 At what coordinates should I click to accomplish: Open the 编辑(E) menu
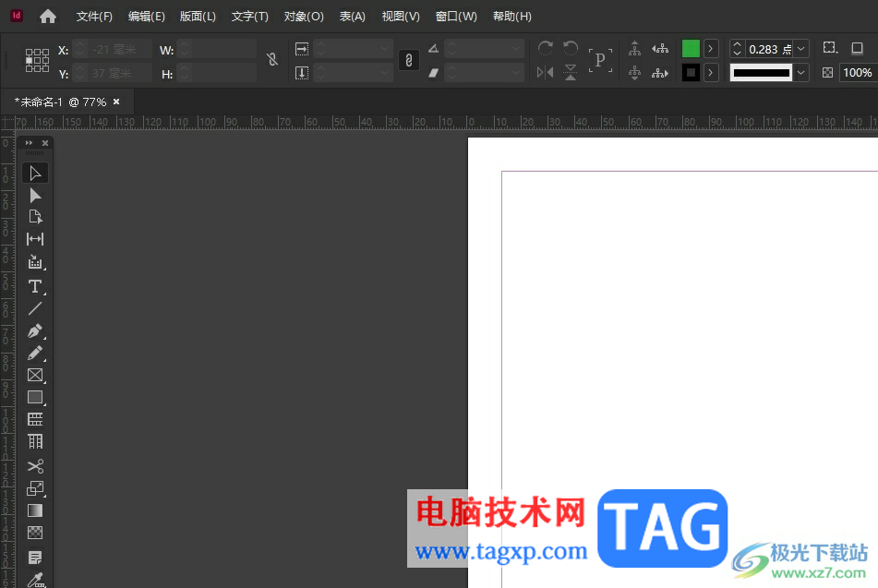[146, 17]
